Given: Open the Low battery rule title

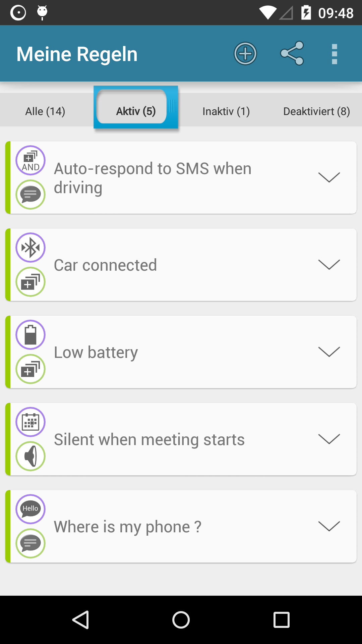Looking at the screenshot, I should (96, 353).
